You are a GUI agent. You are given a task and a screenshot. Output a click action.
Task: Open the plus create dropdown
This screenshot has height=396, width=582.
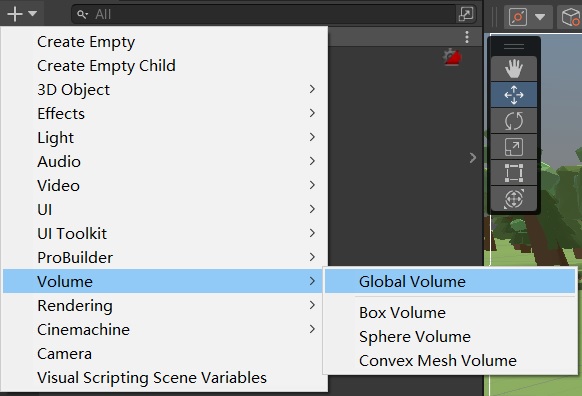22,14
